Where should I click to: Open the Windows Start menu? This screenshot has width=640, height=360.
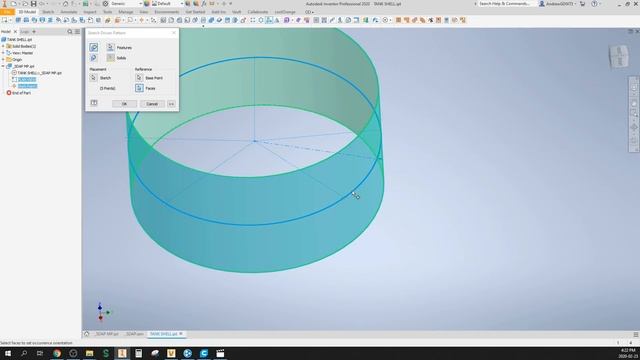click(8, 353)
